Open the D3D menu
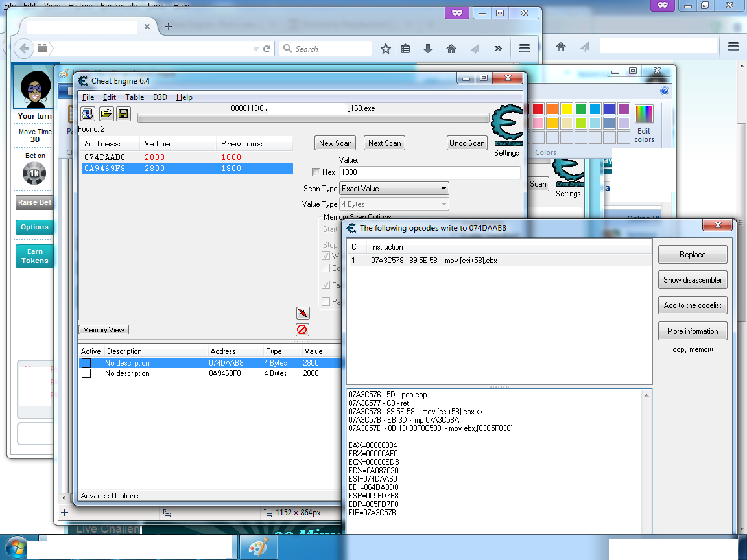Viewport: 747px width, 560px height. (160, 97)
